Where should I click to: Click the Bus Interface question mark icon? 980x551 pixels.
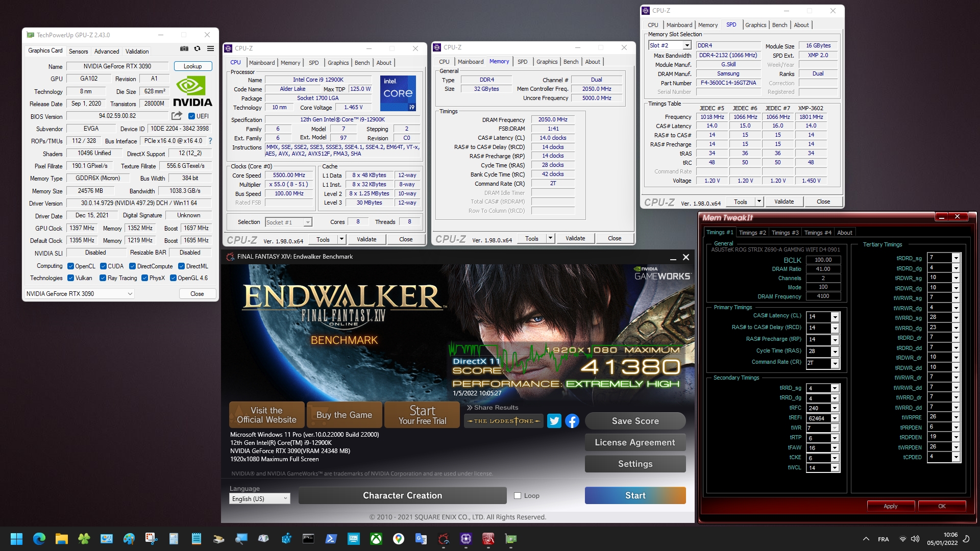pyautogui.click(x=210, y=141)
